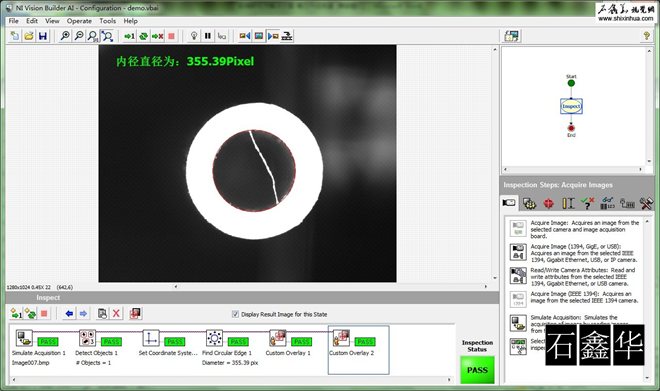Screen dimensions: 660x391
Task: Select the Additional Tools steps tab
Action: pos(646,204)
